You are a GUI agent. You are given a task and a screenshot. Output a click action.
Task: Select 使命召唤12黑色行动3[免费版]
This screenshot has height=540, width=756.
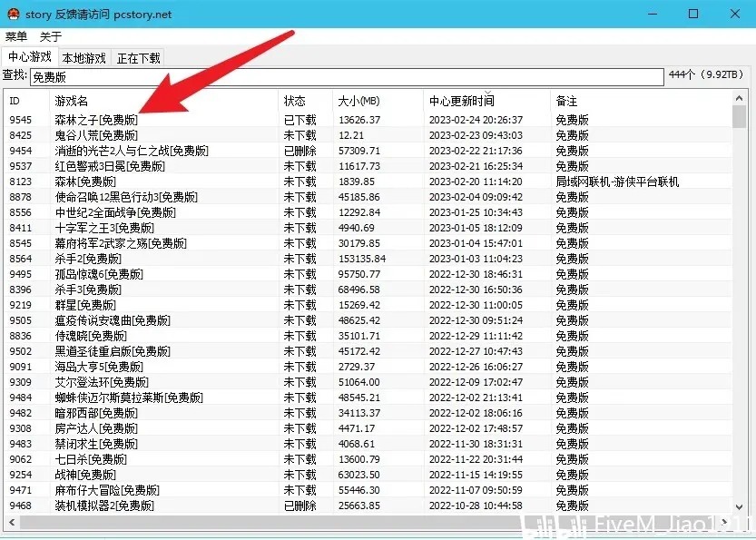pyautogui.click(x=368, y=197)
